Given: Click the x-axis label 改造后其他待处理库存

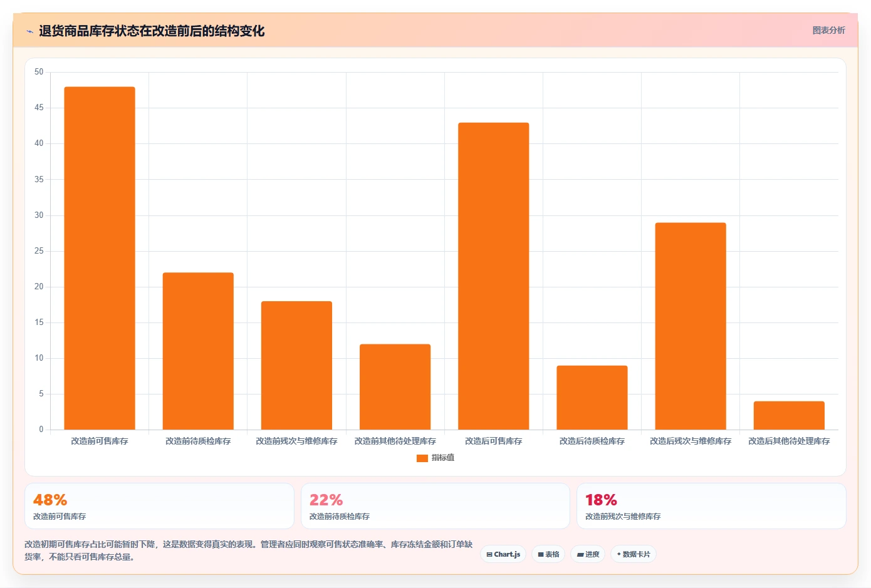Looking at the screenshot, I should pyautogui.click(x=789, y=441).
